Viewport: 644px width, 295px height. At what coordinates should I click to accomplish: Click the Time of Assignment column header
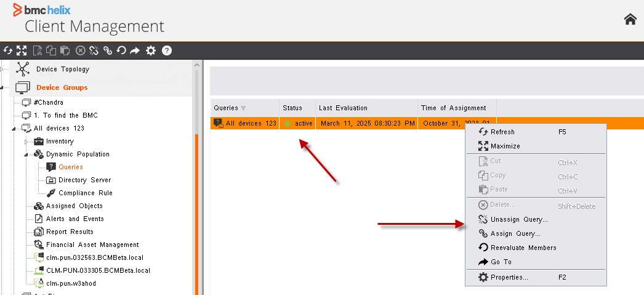click(x=457, y=108)
